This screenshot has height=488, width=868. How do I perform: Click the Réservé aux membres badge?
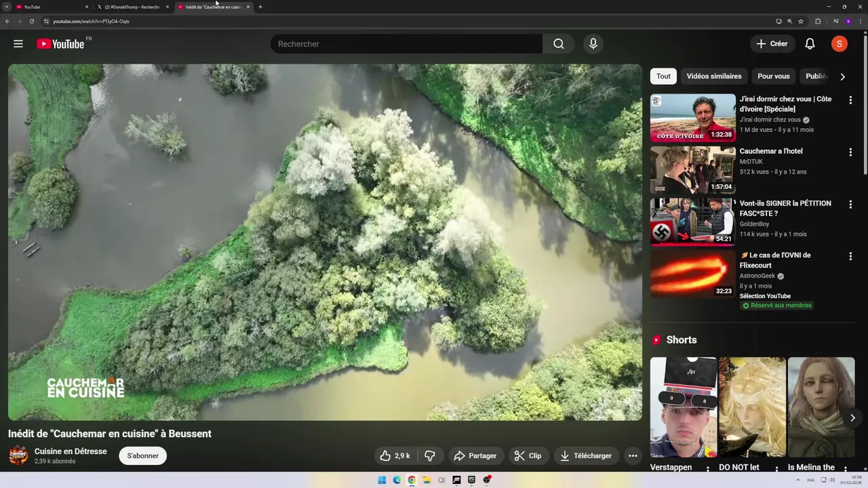[776, 306]
